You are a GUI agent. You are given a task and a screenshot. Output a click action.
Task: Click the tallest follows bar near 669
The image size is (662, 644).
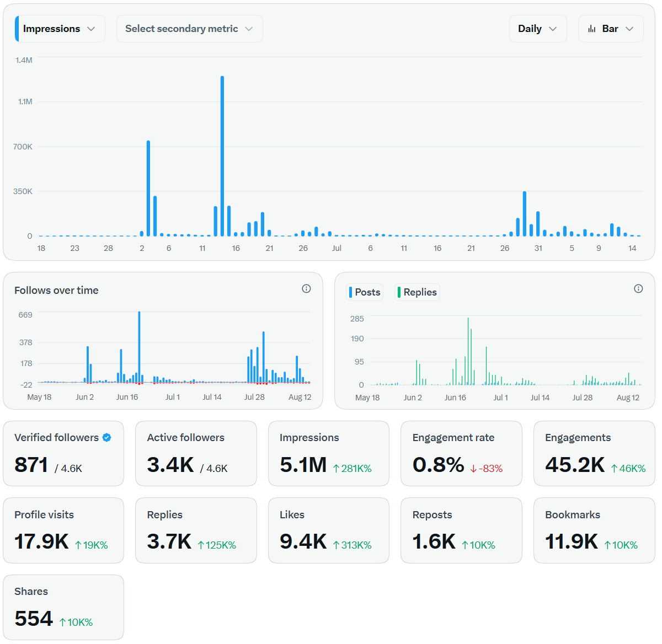click(139, 347)
